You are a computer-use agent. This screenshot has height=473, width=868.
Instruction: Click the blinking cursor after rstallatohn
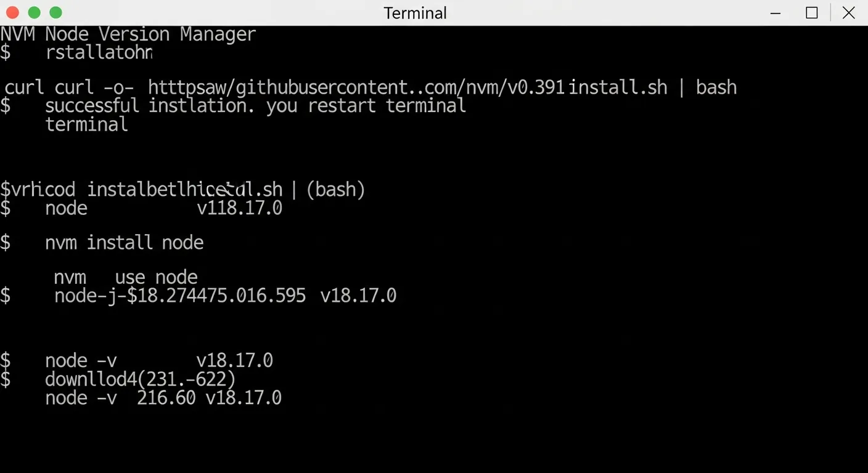tap(152, 54)
